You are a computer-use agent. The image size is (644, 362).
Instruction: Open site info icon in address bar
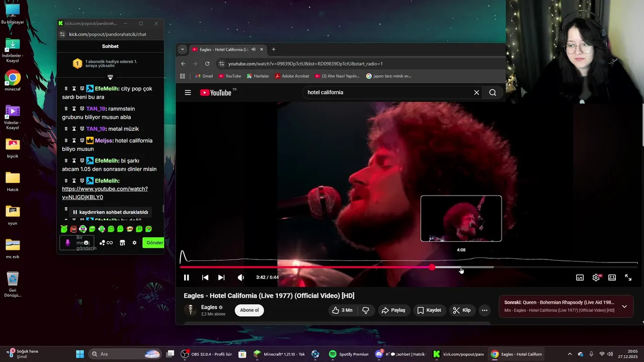pos(221,64)
